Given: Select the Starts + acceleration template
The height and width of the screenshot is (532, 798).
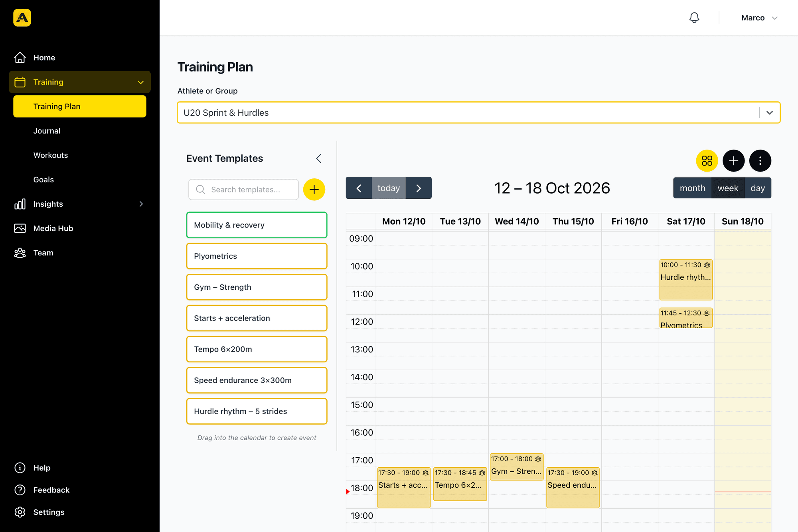Looking at the screenshot, I should [x=257, y=318].
